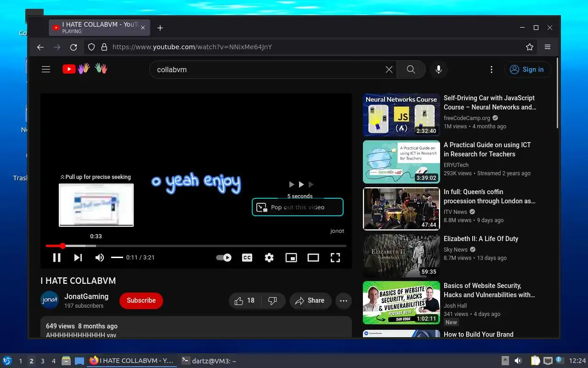Click the Josh Hall channel name
The width and height of the screenshot is (588, 368).
click(455, 306)
